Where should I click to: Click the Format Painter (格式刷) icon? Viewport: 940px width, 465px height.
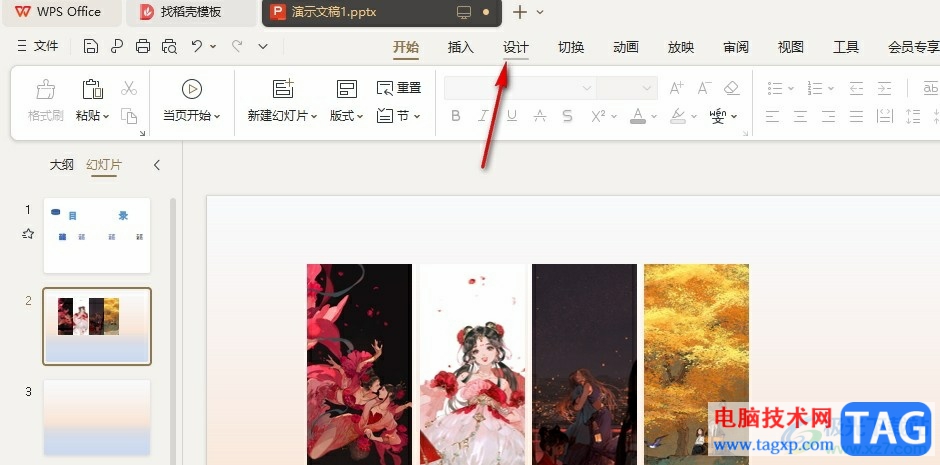click(x=46, y=90)
